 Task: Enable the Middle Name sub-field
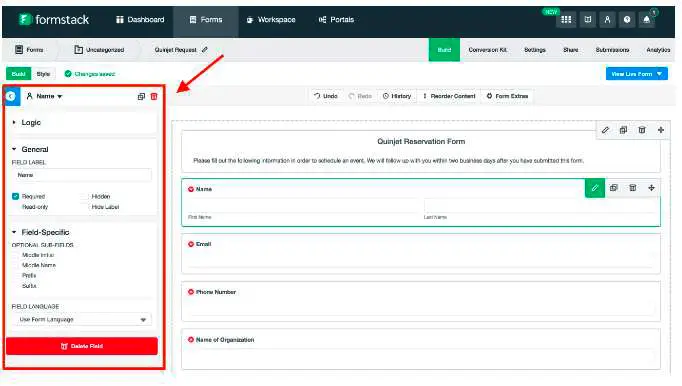coord(16,265)
